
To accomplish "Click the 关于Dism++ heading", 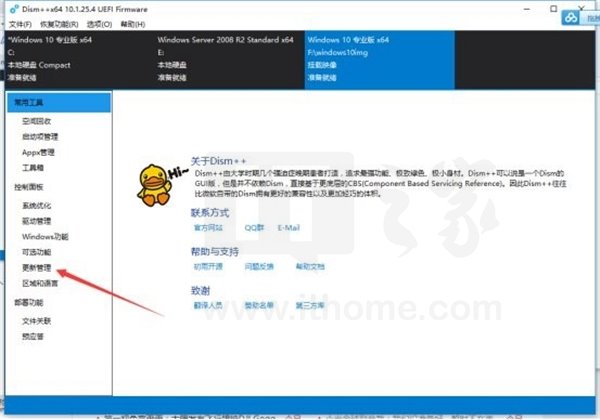I will coord(218,161).
